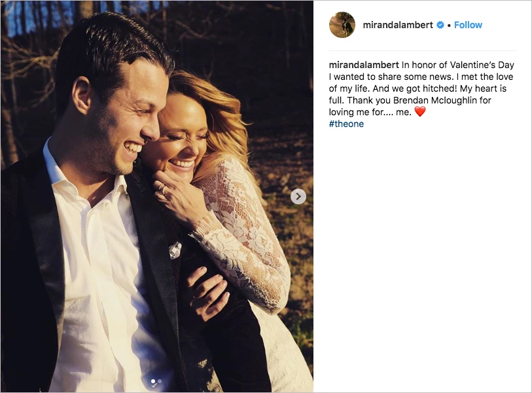Viewport: 532px width, 393px height.
Task: Click the red heart emoji in the caption
Action: tap(420, 111)
